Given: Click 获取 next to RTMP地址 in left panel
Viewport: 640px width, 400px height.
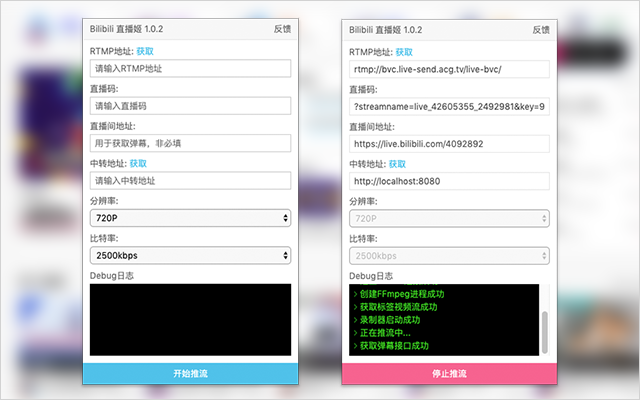Looking at the screenshot, I should point(145,51).
